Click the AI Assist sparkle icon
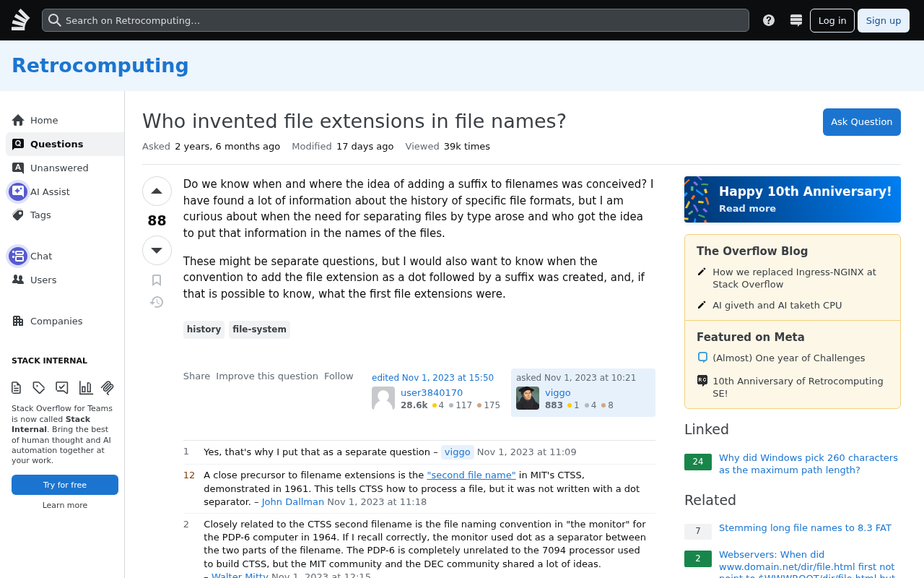 (18, 191)
